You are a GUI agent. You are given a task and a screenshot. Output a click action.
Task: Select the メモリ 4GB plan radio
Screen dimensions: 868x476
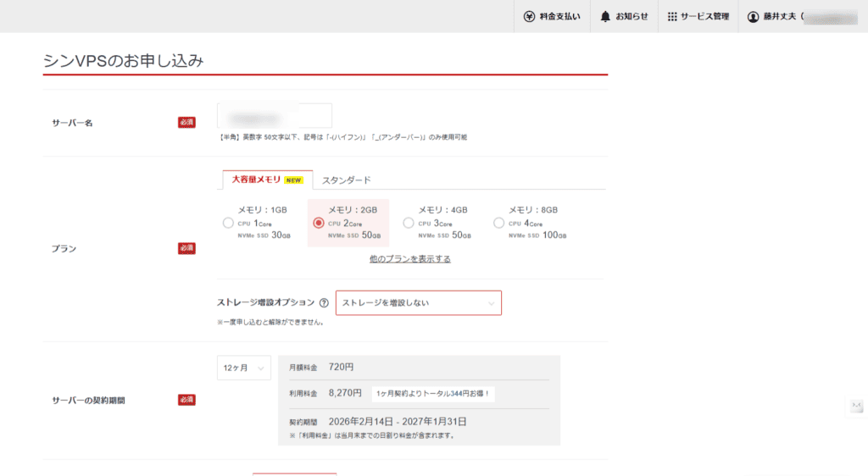coord(409,223)
